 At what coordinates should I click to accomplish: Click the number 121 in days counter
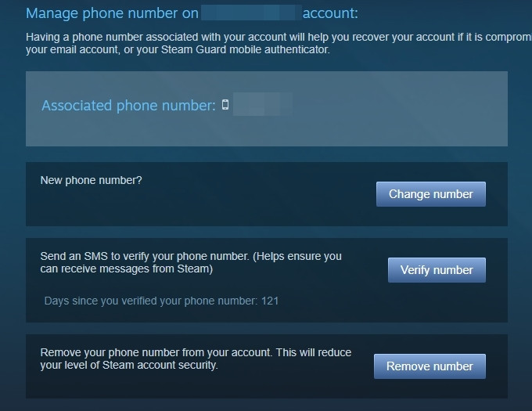[x=270, y=301]
